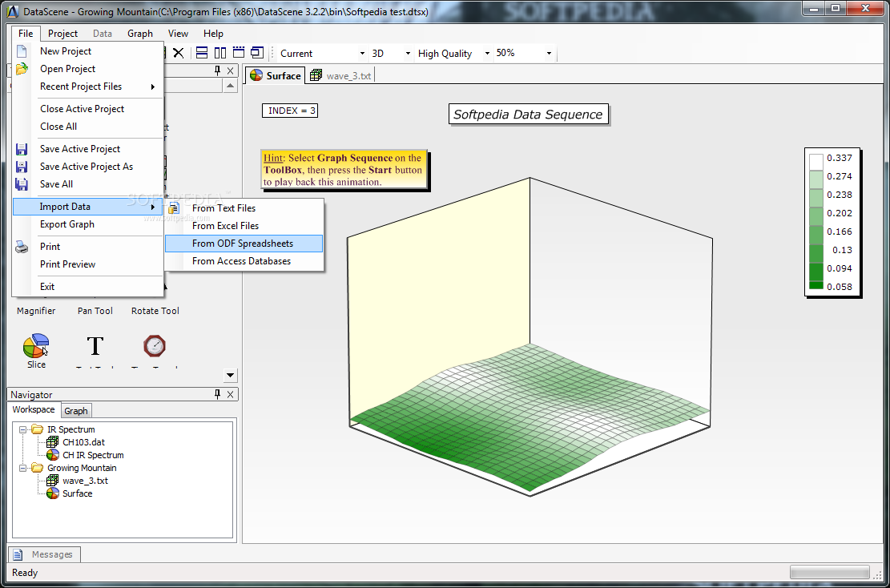The image size is (890, 588).
Task: Choose From Excel Files
Action: (244, 226)
